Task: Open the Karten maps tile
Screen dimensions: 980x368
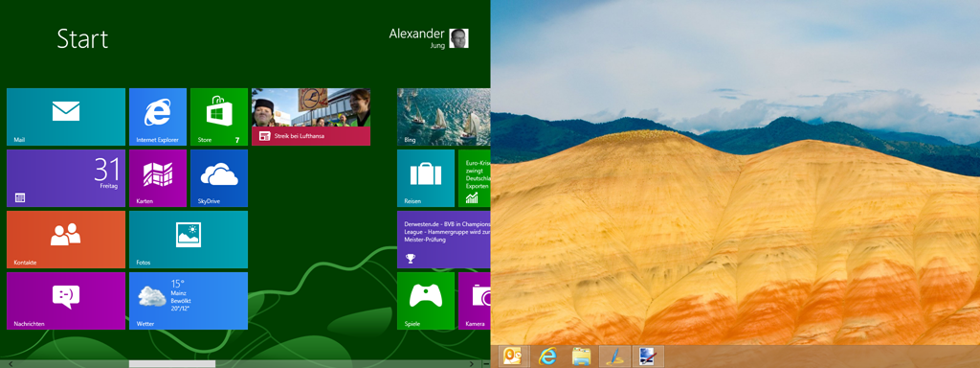Action: point(158,178)
